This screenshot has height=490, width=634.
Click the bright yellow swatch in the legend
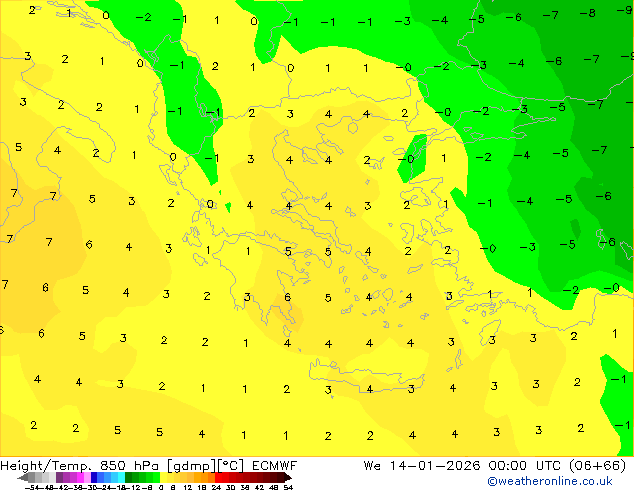[x=164, y=477]
